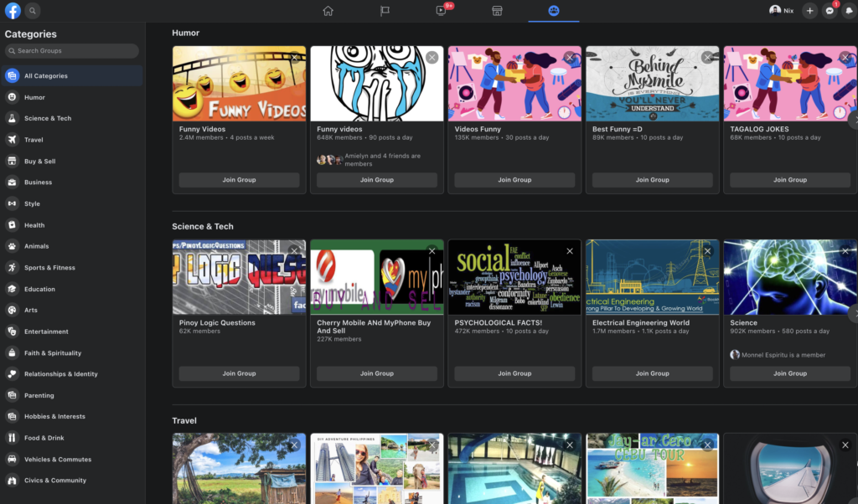
Task: Dismiss the Science group suggestion
Action: pos(845,251)
